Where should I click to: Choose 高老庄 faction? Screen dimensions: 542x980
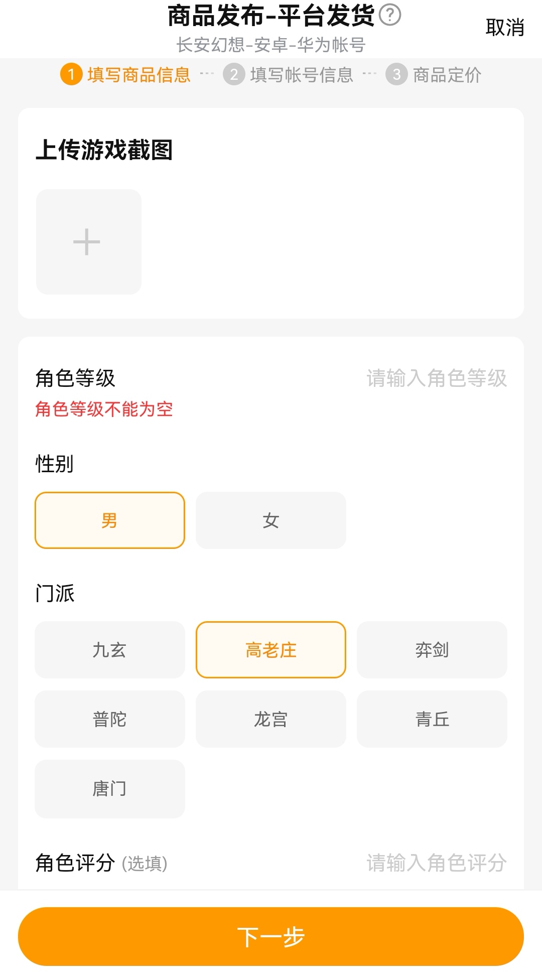click(270, 650)
